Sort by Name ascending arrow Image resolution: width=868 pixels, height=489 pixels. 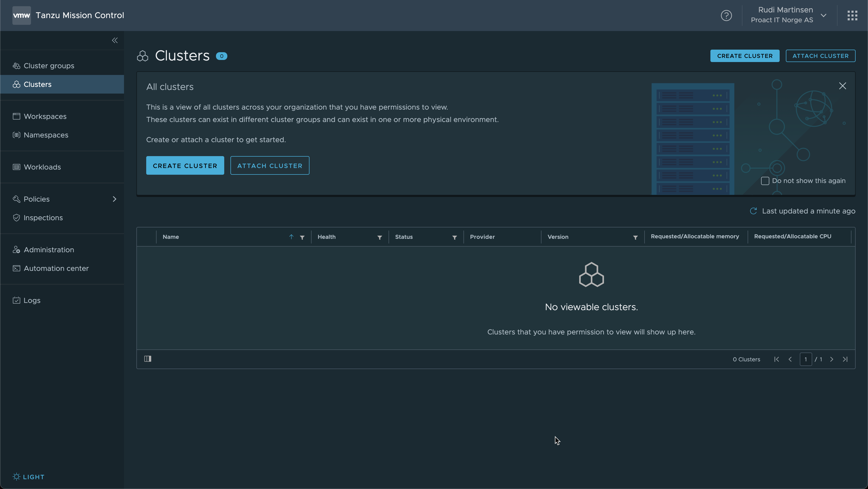(291, 237)
